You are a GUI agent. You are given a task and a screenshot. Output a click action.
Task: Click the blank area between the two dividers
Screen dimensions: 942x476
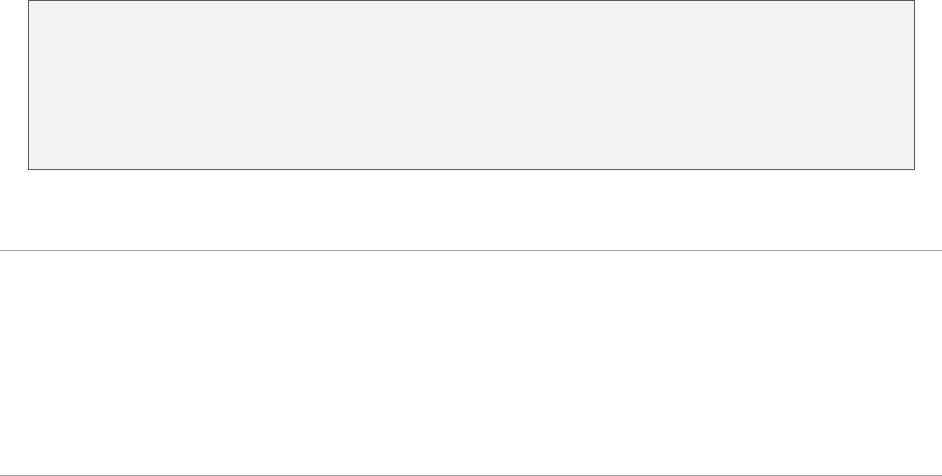[x=471, y=362]
